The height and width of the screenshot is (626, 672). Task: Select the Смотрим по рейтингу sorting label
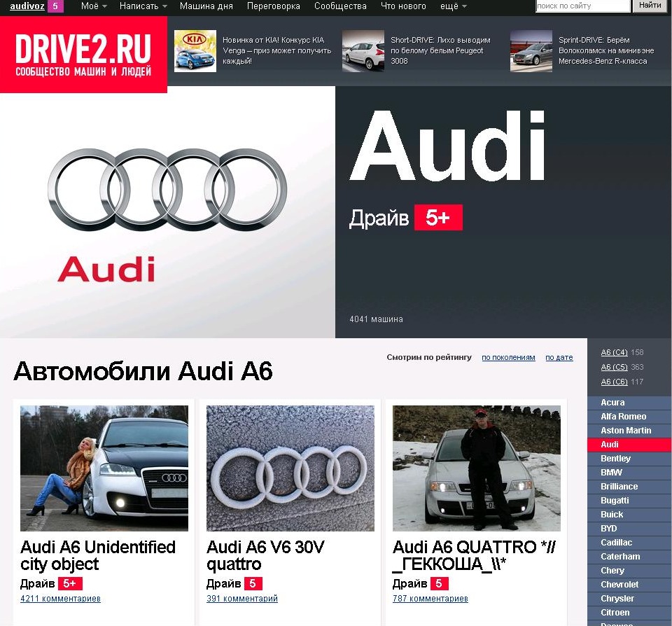click(x=429, y=357)
